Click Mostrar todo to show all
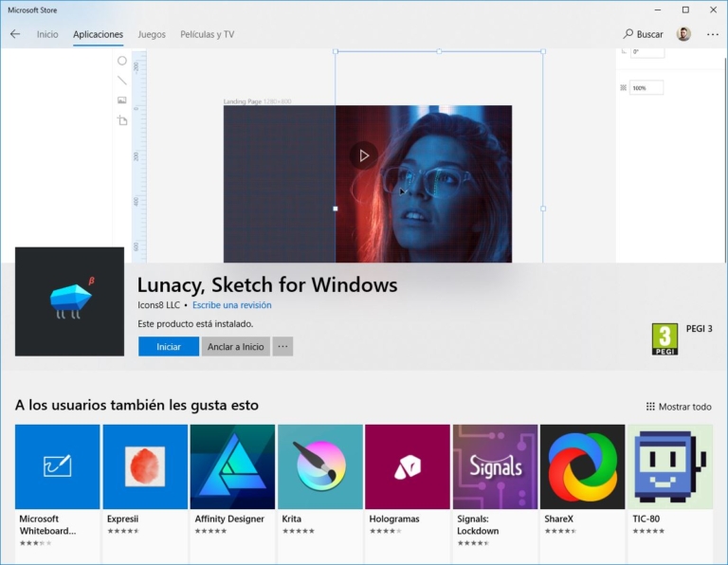Viewport: 728px width, 565px height. click(679, 407)
